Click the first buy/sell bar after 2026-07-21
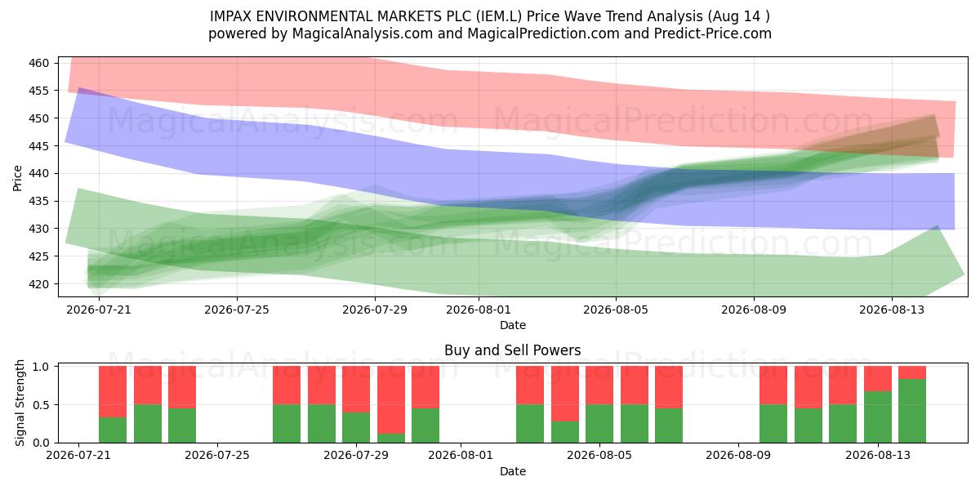 [x=113, y=404]
